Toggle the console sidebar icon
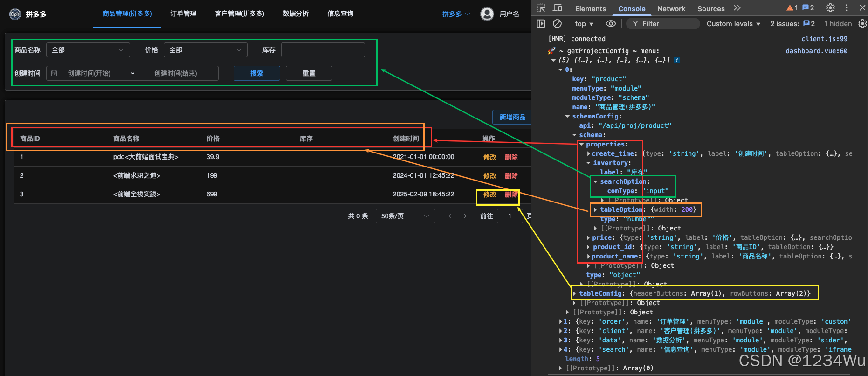This screenshot has height=376, width=868. [x=541, y=23]
